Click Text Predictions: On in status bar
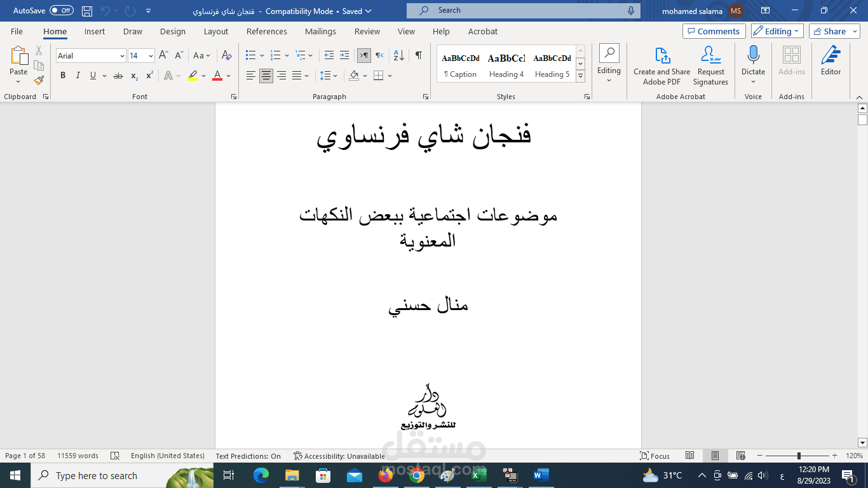Screen dimensions: 868x488 248,456
